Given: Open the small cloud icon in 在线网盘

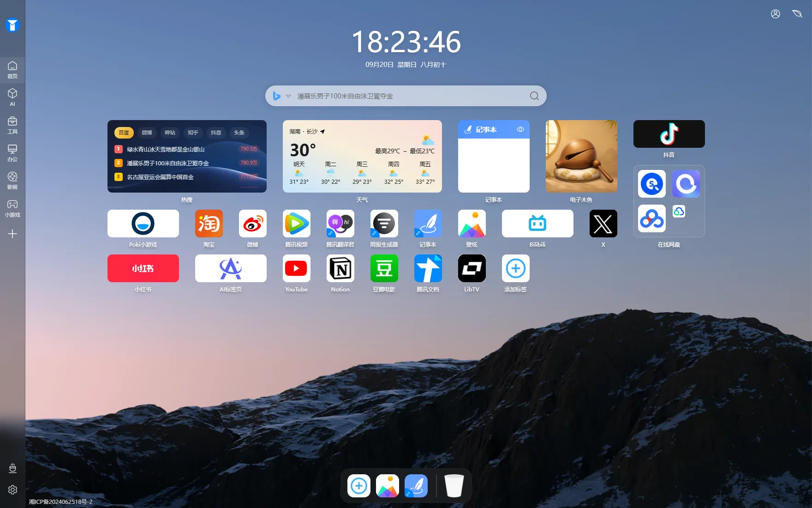Looking at the screenshot, I should (x=679, y=212).
